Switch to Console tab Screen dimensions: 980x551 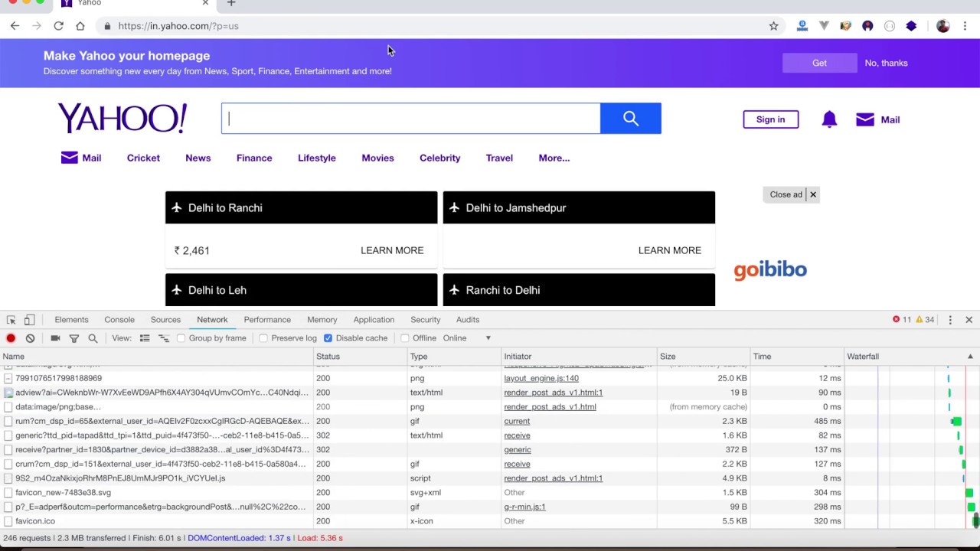[x=119, y=320]
